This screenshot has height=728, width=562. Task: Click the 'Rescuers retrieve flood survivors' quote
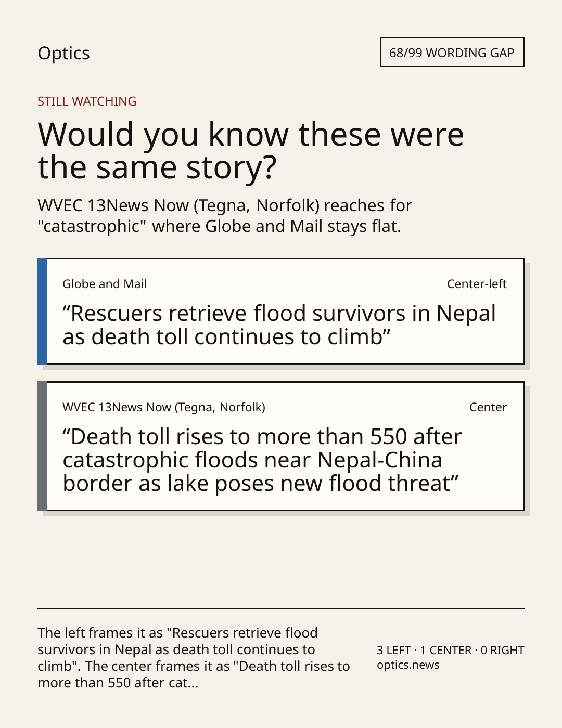pyautogui.click(x=279, y=325)
